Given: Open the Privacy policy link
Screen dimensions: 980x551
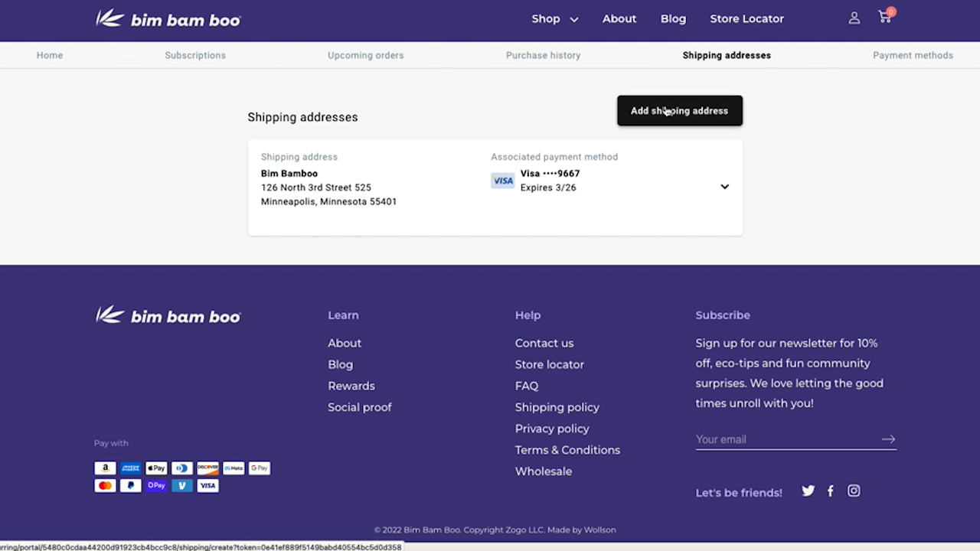Looking at the screenshot, I should coord(552,429).
